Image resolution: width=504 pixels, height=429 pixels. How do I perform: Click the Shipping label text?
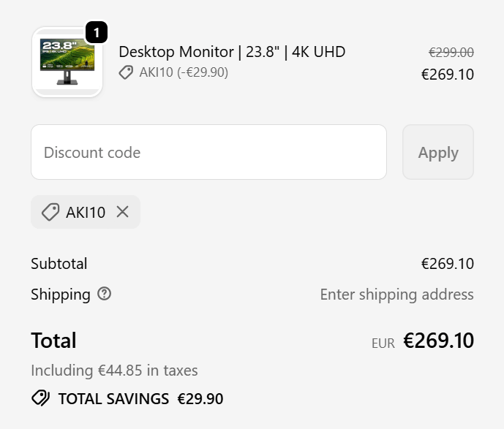click(x=61, y=295)
